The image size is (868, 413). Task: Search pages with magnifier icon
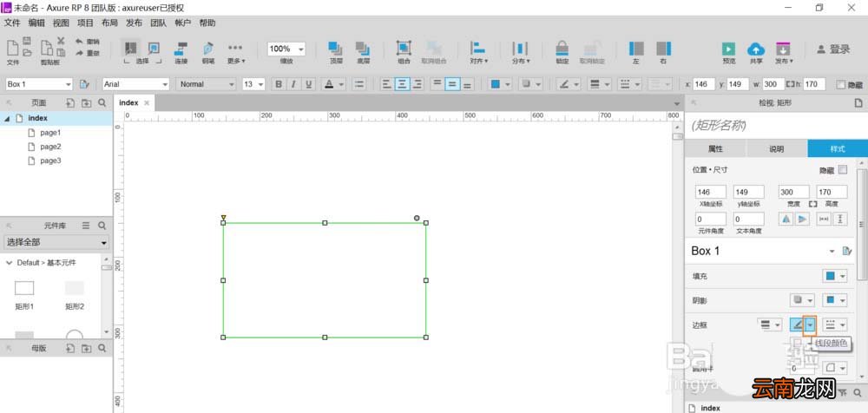(x=102, y=103)
